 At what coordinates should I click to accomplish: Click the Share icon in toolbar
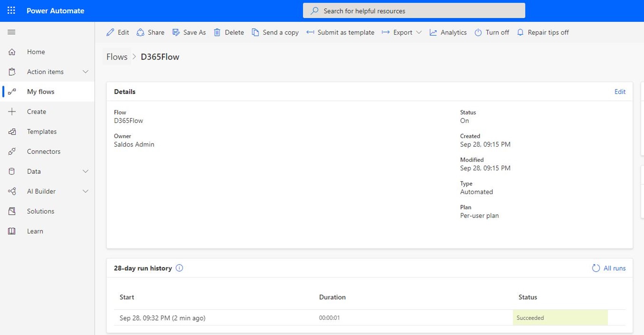point(141,32)
